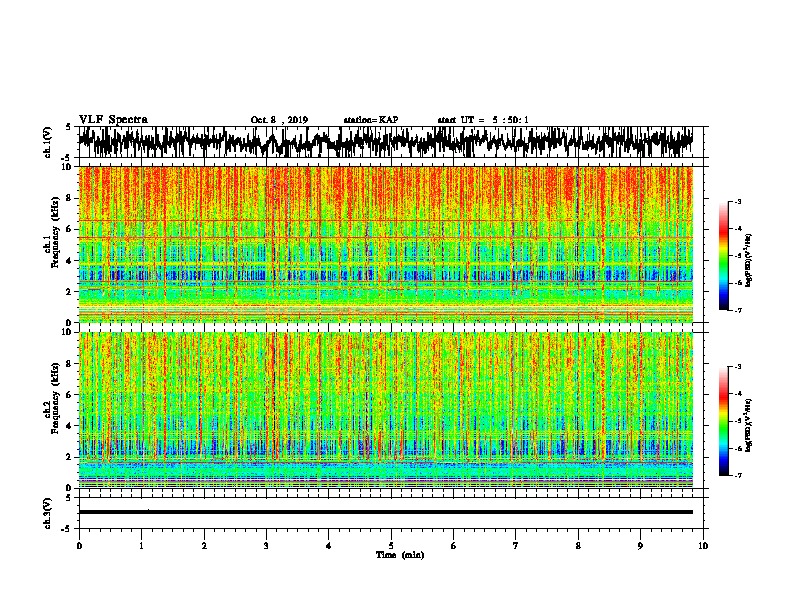Click the 'VLF Spectra' title text
Image resolution: width=792 pixels, height=612 pixels.
click(113, 120)
